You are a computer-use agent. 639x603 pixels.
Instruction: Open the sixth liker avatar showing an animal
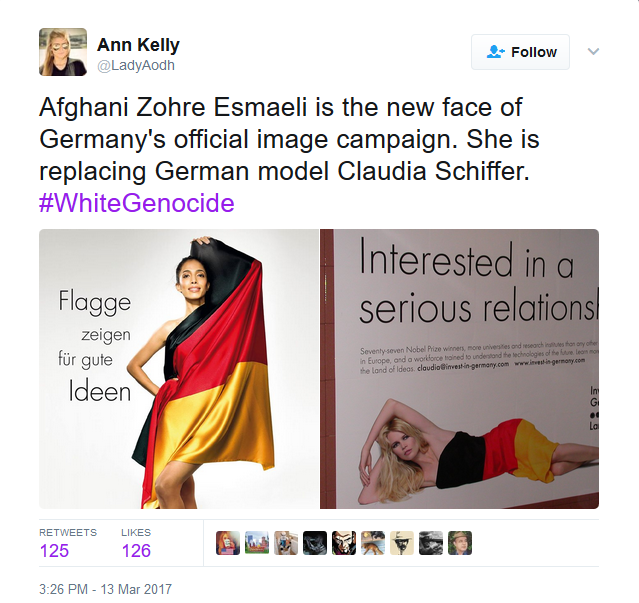click(373, 543)
